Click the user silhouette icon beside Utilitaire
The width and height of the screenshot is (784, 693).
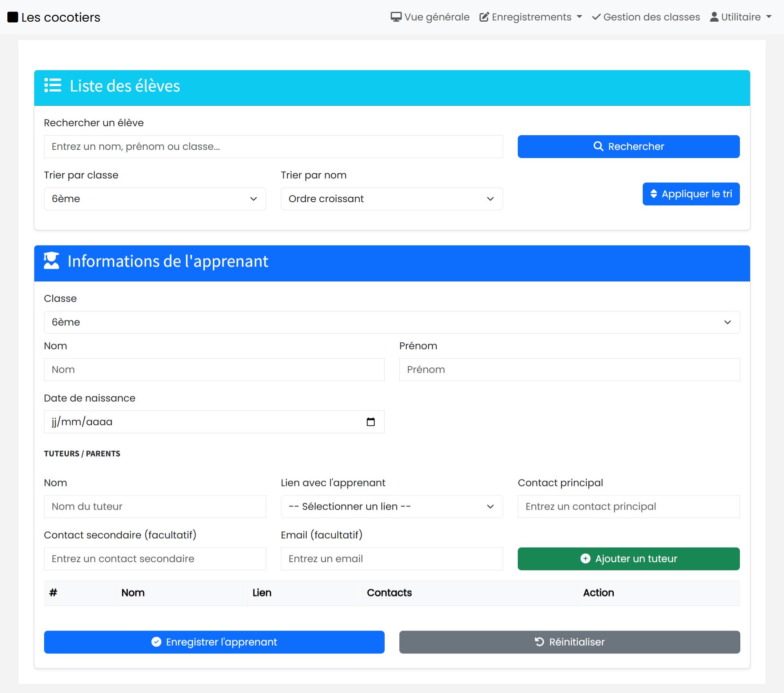pos(714,17)
